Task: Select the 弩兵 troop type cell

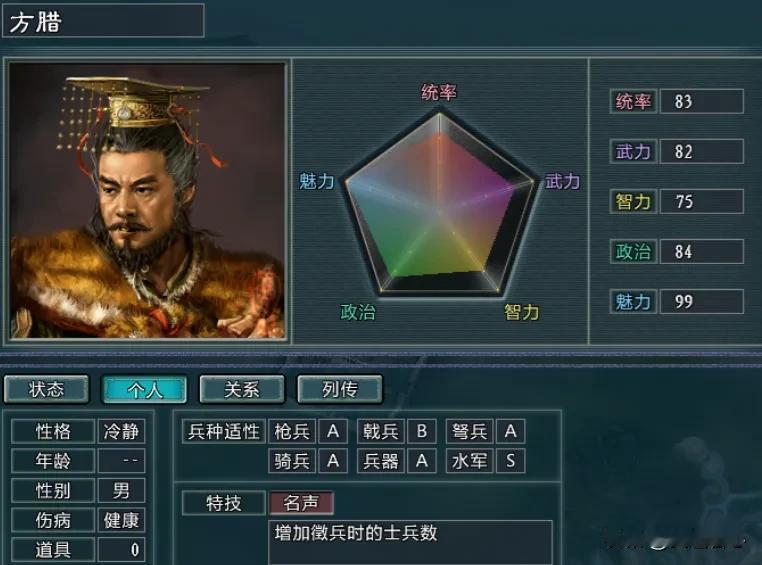Action: (469, 431)
